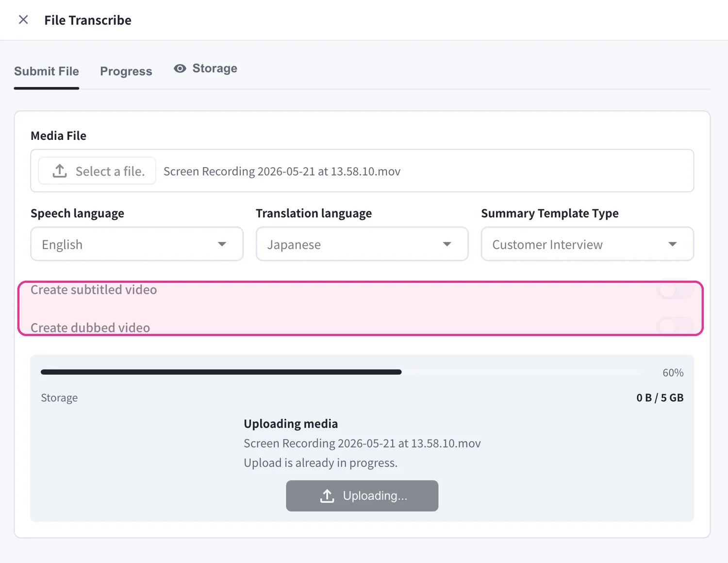Click the file name under Uploading media
The height and width of the screenshot is (563, 728).
click(x=362, y=444)
